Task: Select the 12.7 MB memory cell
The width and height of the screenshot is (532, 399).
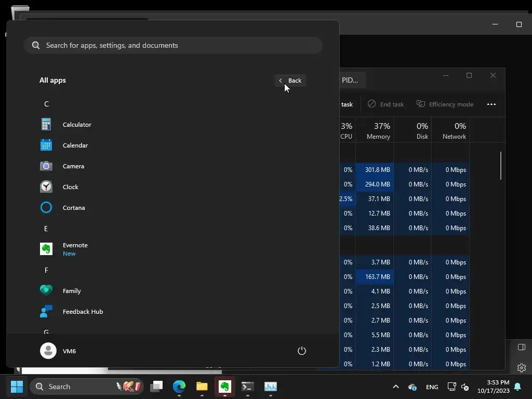Action: click(x=375, y=214)
